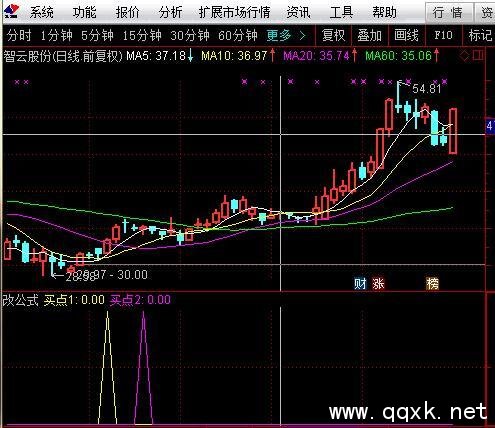Screen dimensions: 495x428
Task: Click the 涨 marker on the chart
Action: click(378, 284)
